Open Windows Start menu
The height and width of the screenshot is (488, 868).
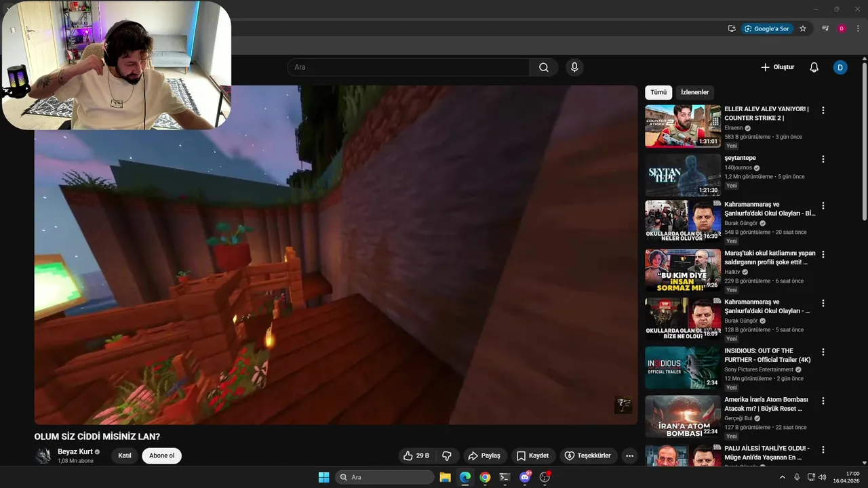[323, 477]
